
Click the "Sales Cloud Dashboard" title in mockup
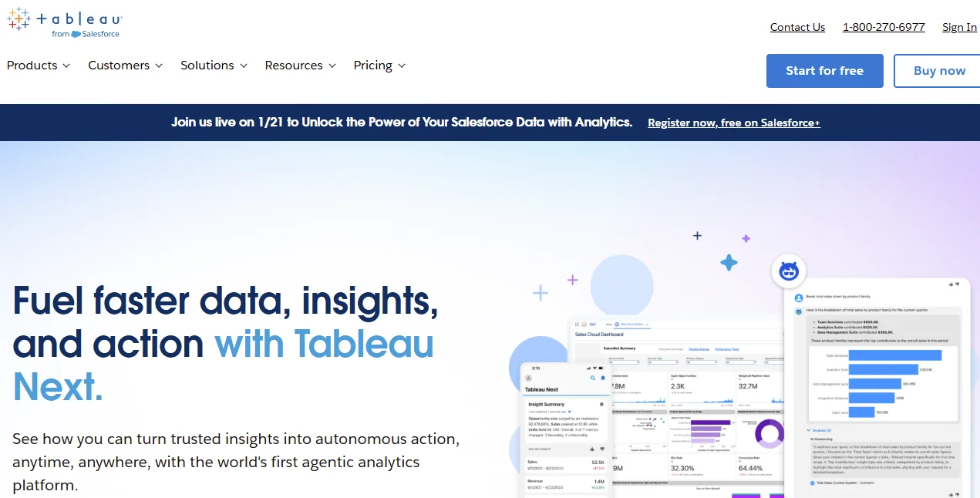click(x=599, y=335)
